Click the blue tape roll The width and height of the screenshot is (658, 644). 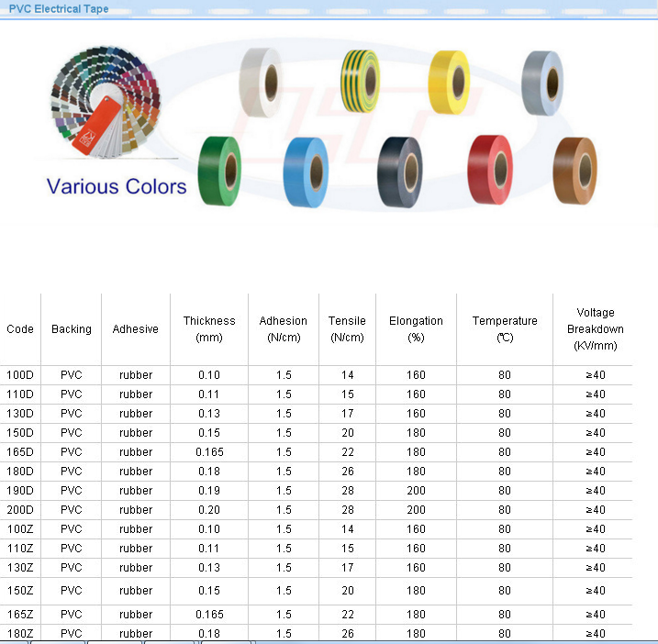(x=306, y=172)
